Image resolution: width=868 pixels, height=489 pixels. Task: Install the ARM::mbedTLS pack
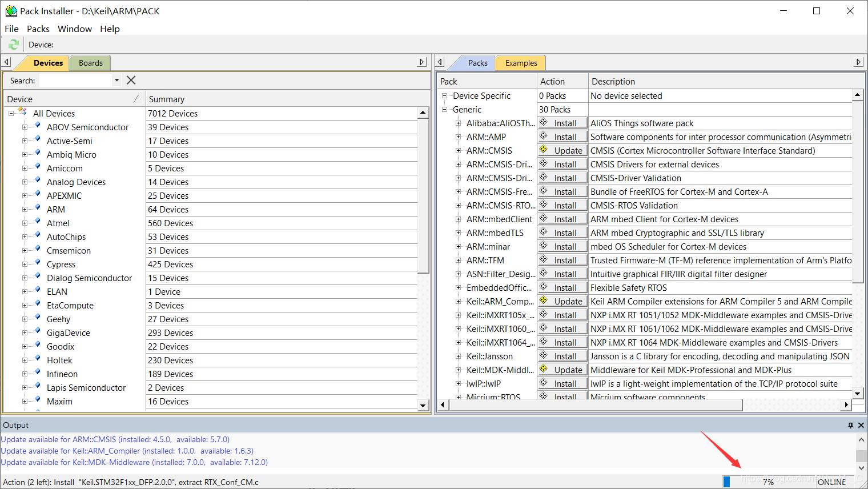tap(562, 233)
